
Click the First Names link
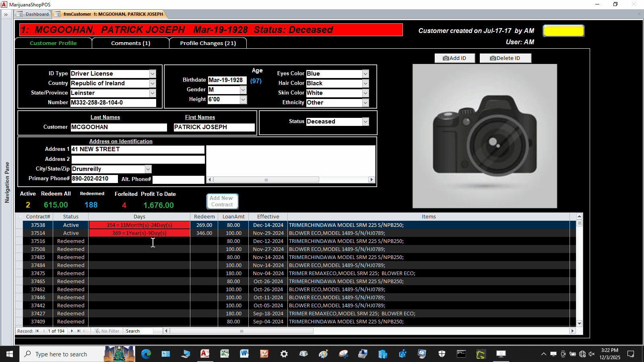click(x=200, y=117)
